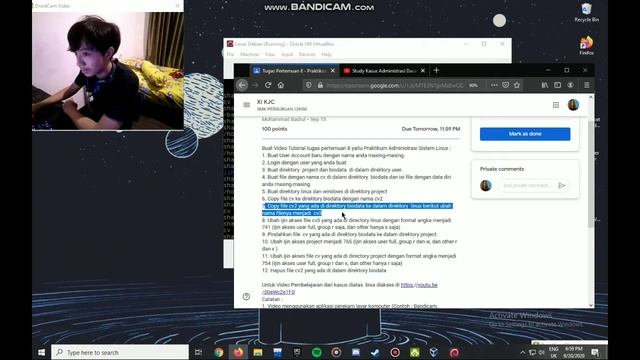Bookmark this page with star icon
Viewport: 640px width, 360px height.
[x=517, y=85]
